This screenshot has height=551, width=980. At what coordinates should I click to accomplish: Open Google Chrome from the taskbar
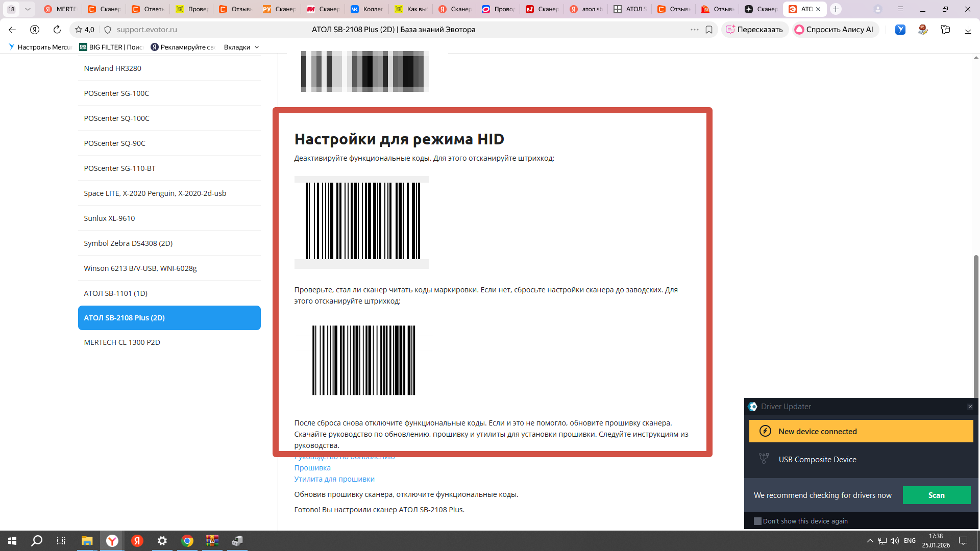pos(187,541)
